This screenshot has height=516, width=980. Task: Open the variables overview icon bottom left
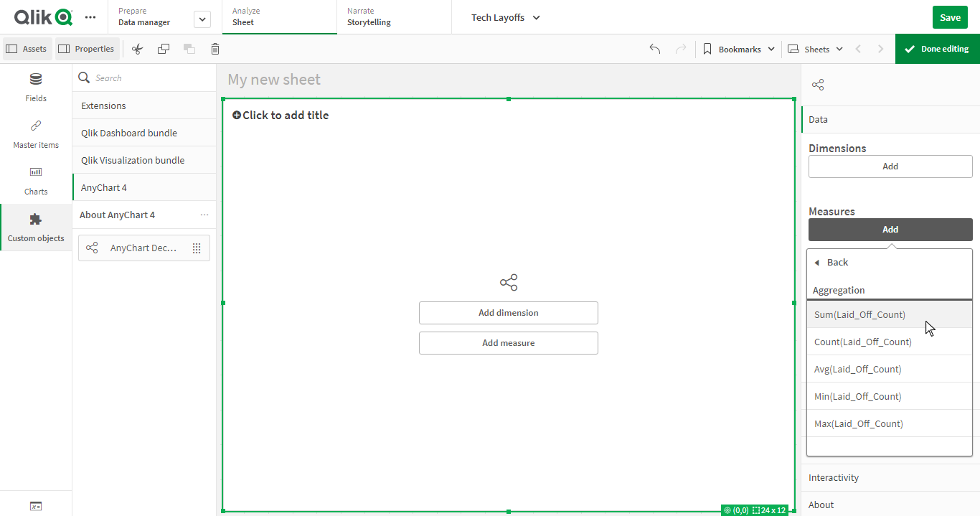pyautogui.click(x=35, y=506)
